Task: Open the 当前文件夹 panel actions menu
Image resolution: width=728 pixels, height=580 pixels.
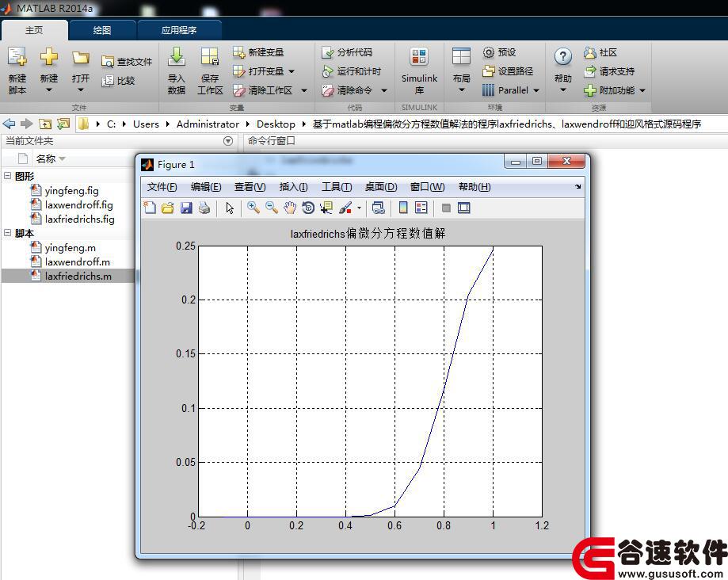Action: (x=228, y=141)
